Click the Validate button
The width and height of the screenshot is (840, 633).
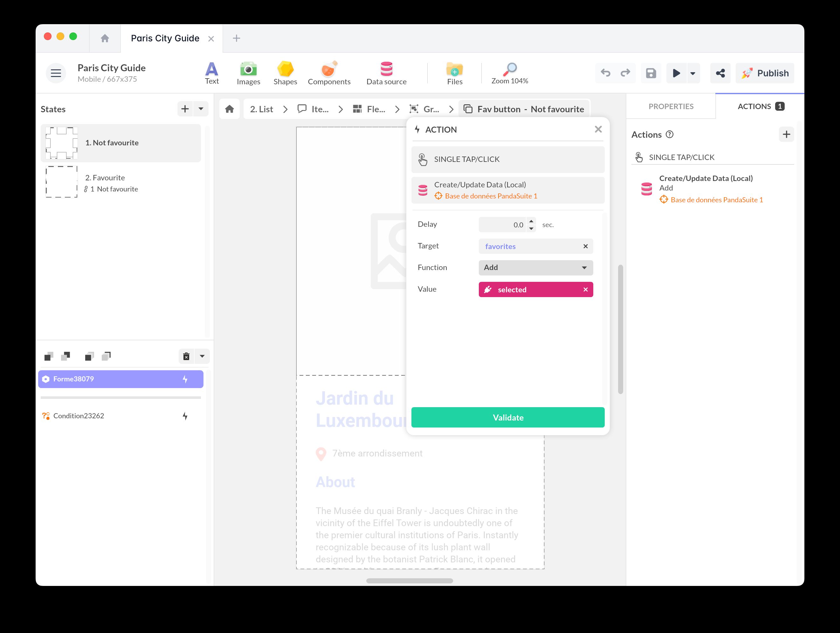pyautogui.click(x=508, y=417)
